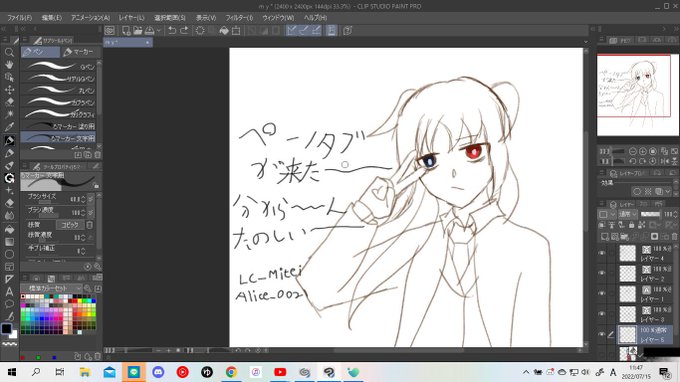Select the Move layer tool
680x382 pixels.
[x=9, y=90]
